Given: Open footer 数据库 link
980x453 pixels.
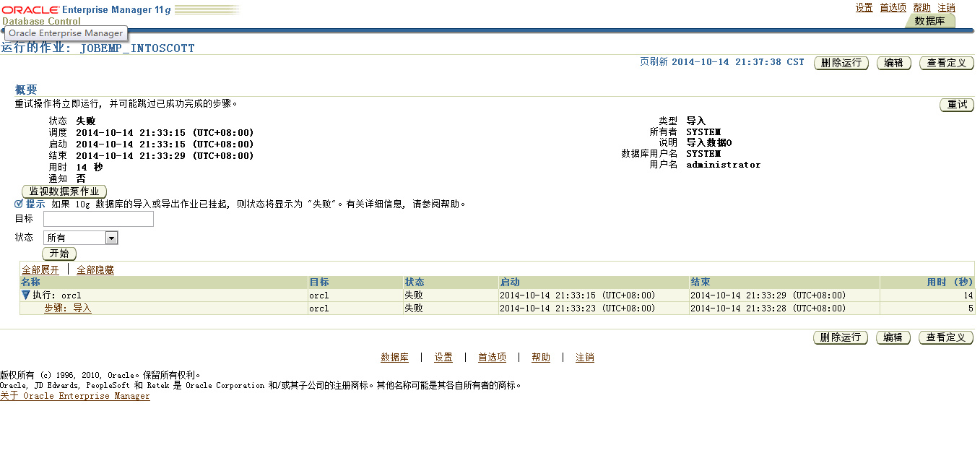Looking at the screenshot, I should [x=394, y=358].
